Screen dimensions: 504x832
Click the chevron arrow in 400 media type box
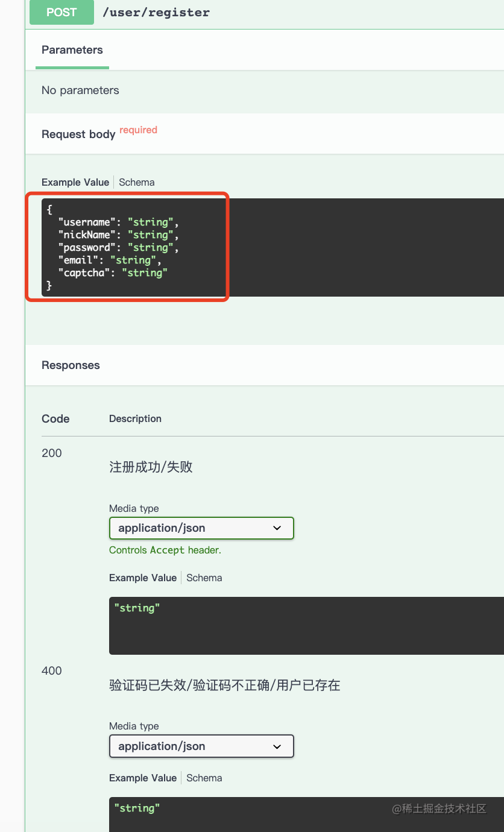pyautogui.click(x=277, y=746)
